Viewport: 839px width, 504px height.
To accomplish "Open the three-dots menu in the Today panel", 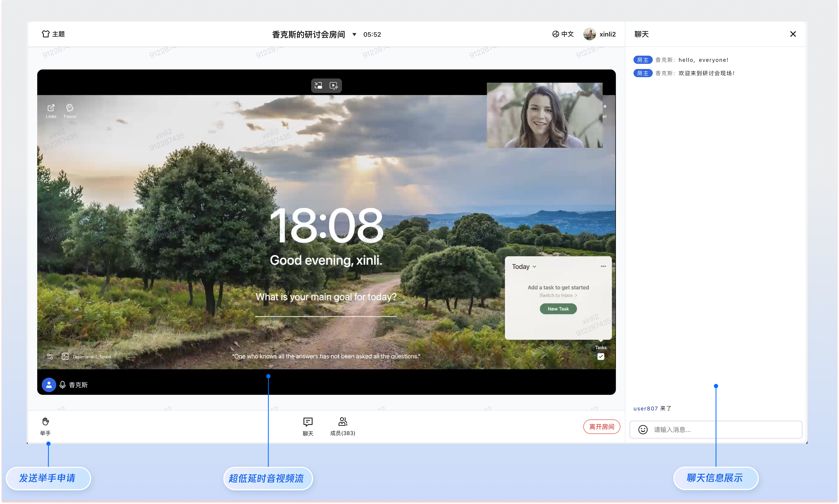I will point(603,266).
